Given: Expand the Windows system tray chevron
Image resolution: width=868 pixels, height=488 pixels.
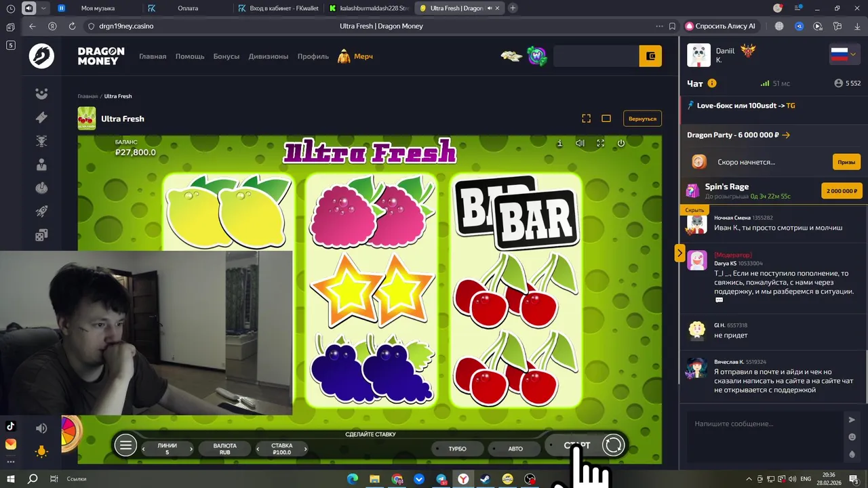Looking at the screenshot, I should coord(749,479).
